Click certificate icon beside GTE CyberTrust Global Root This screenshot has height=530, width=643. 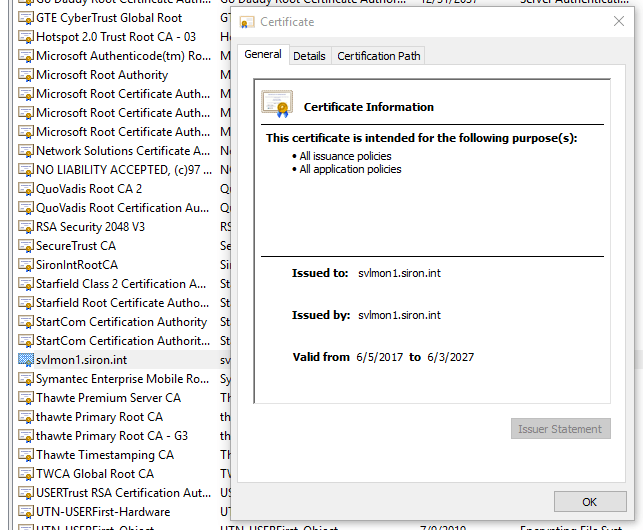pos(25,18)
